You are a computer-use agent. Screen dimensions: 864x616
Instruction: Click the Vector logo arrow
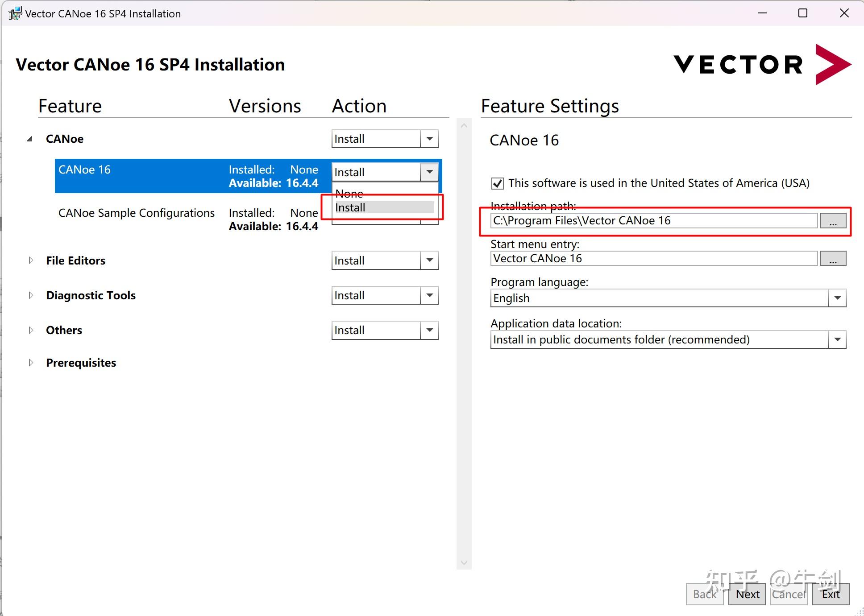[x=832, y=64]
